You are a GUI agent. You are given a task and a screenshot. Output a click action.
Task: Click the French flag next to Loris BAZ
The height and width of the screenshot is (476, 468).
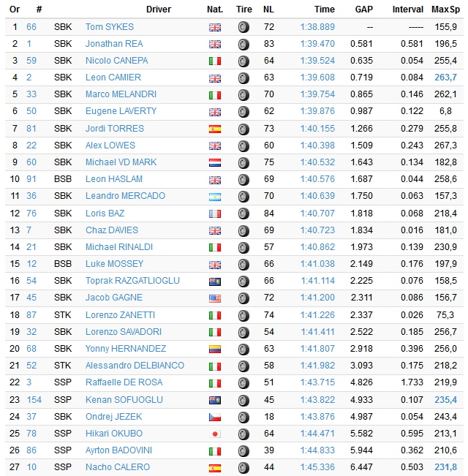click(215, 214)
